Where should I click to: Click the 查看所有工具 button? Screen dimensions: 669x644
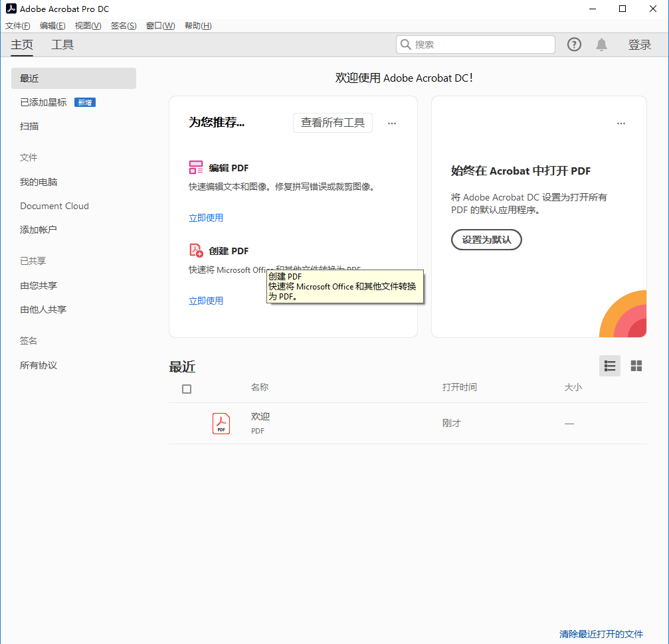pyautogui.click(x=332, y=123)
